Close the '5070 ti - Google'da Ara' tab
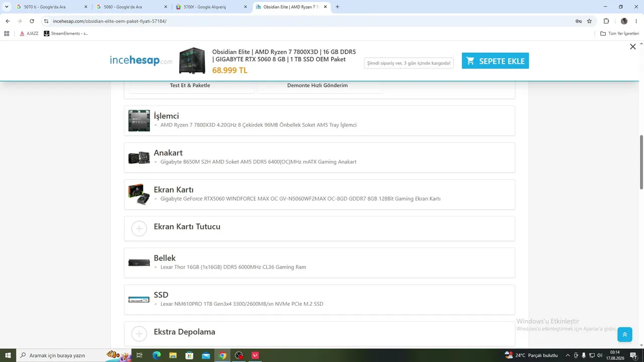Viewport: 644px width, 362px height. point(86,7)
